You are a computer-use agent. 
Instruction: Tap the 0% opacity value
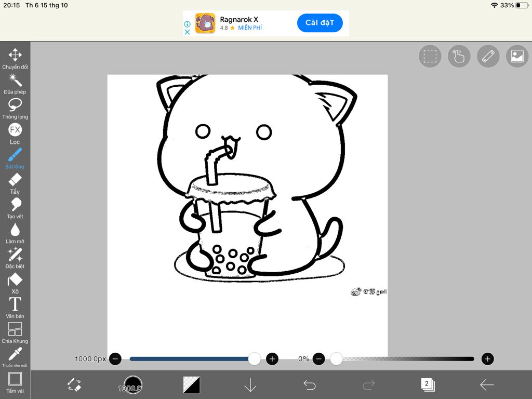pos(303,358)
